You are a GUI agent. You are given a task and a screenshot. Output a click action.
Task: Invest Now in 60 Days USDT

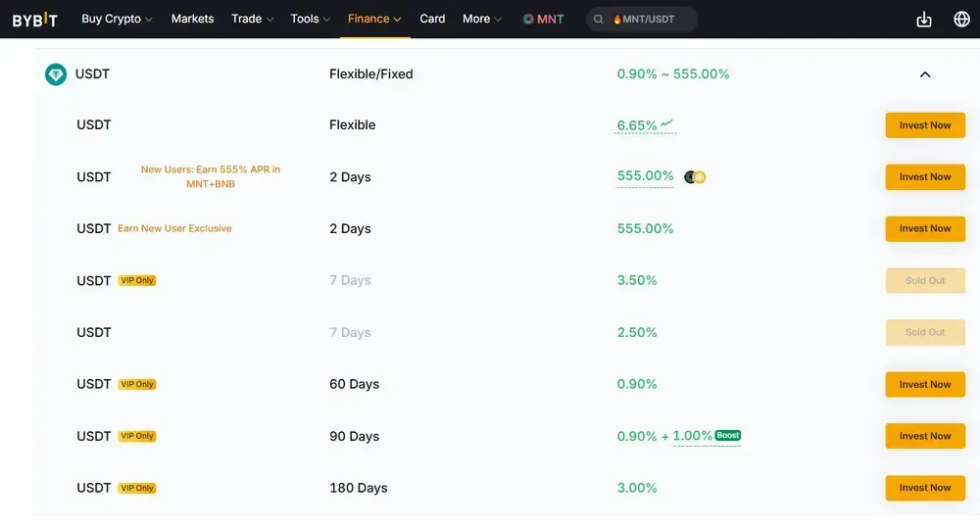click(x=925, y=384)
